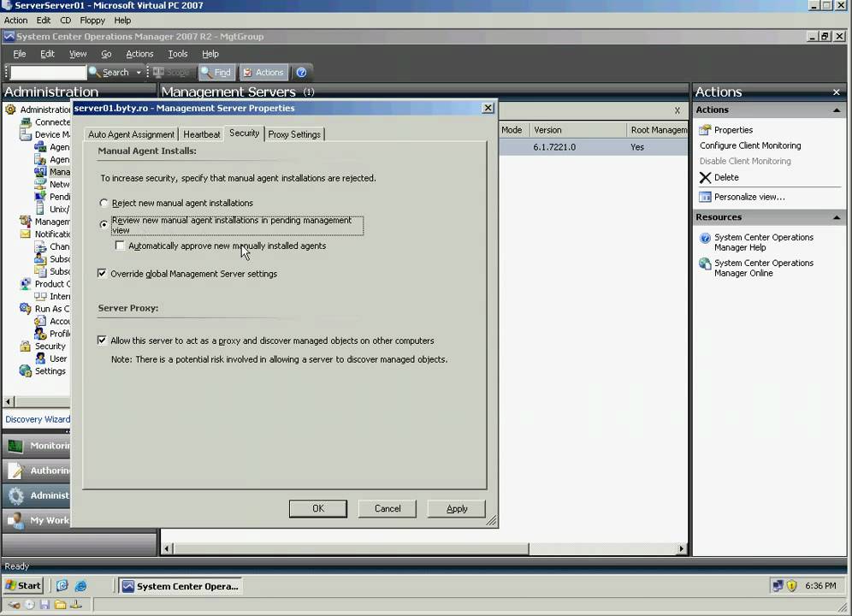Screen dimensions: 852x616
Task: Click the Delete X icon in Actions pane
Action: coord(705,177)
